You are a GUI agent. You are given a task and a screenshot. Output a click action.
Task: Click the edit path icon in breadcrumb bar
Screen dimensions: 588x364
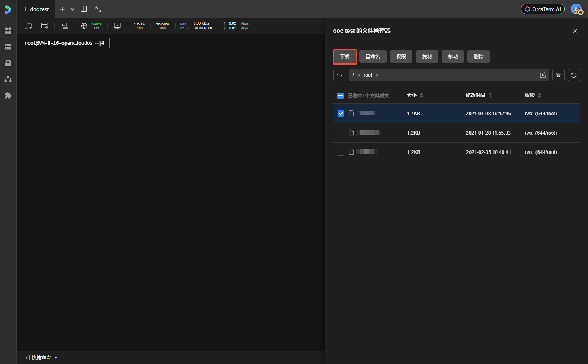542,75
